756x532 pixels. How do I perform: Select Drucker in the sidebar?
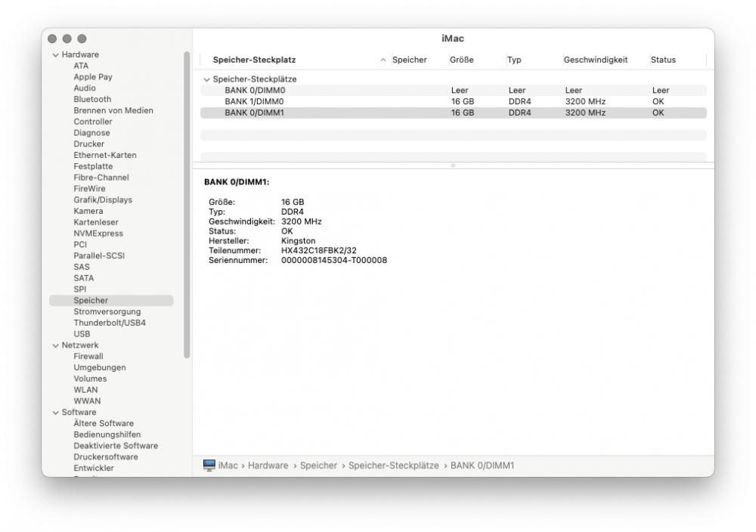pos(88,144)
